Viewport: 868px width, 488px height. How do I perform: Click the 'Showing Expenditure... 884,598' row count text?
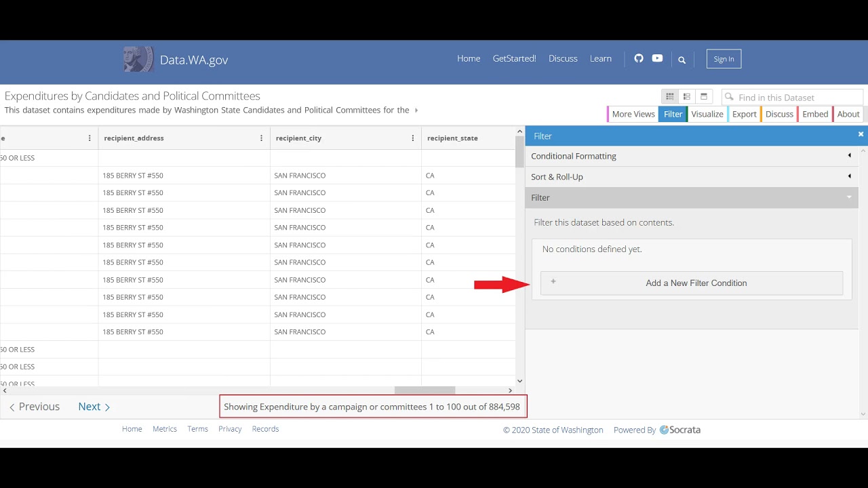372,407
